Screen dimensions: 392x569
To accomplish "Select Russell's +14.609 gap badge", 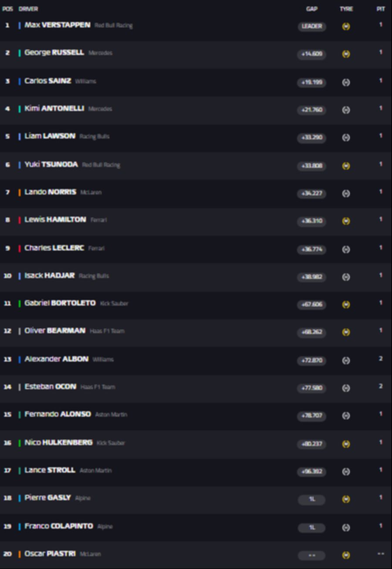I will (311, 54).
